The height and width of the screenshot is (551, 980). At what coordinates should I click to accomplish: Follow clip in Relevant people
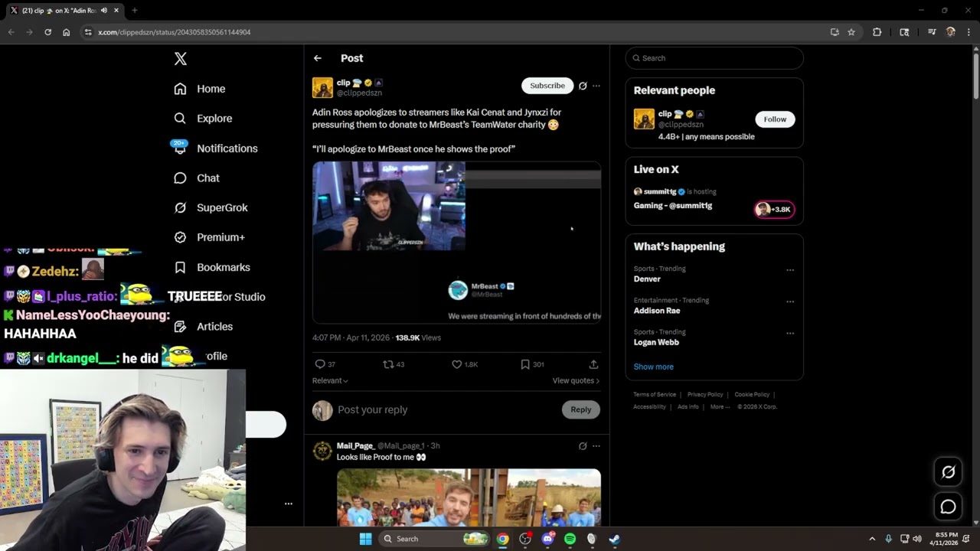click(x=775, y=119)
